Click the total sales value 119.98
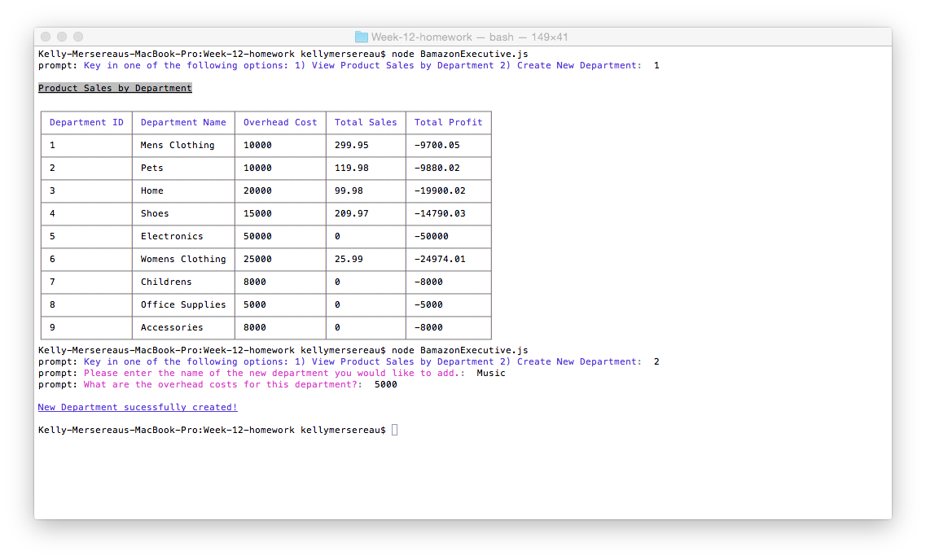This screenshot has height=560, width=926. pos(351,168)
